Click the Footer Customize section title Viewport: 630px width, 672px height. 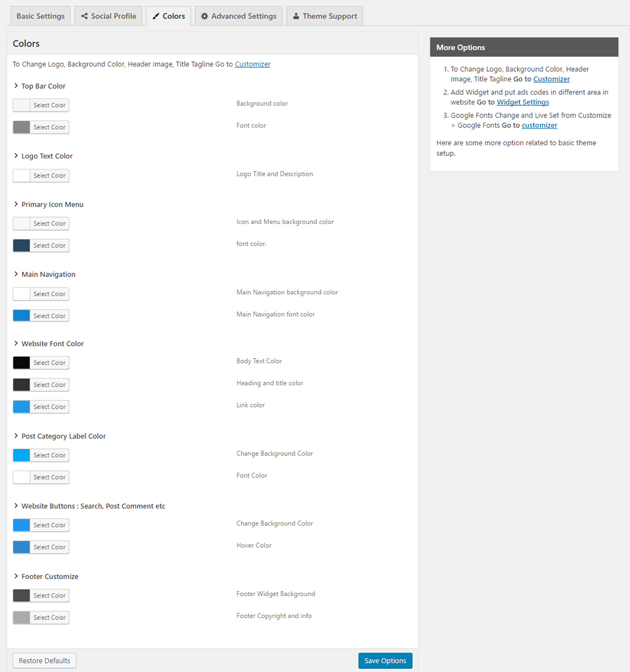(50, 577)
